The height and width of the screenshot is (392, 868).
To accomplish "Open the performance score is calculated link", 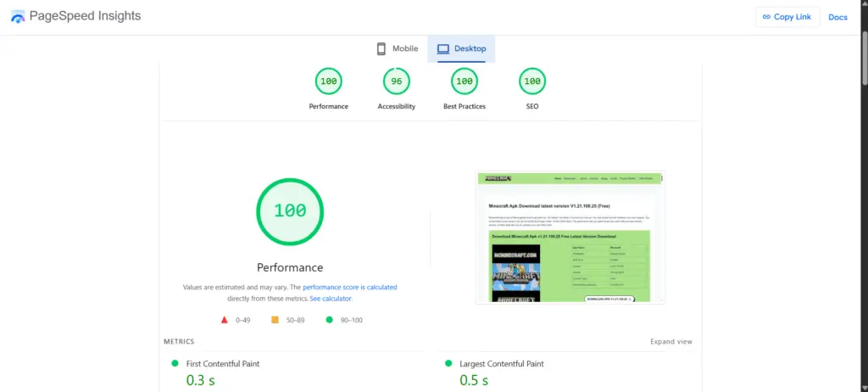I will click(349, 288).
